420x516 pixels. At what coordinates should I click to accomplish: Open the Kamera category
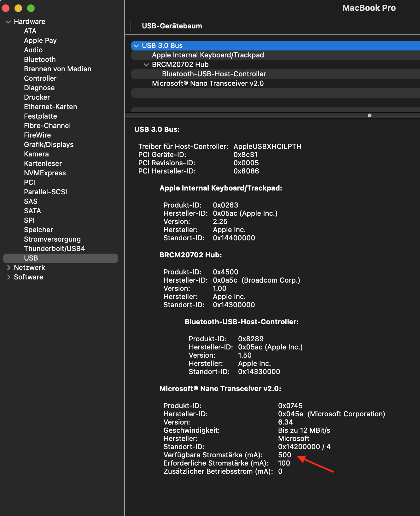pyautogui.click(x=36, y=154)
